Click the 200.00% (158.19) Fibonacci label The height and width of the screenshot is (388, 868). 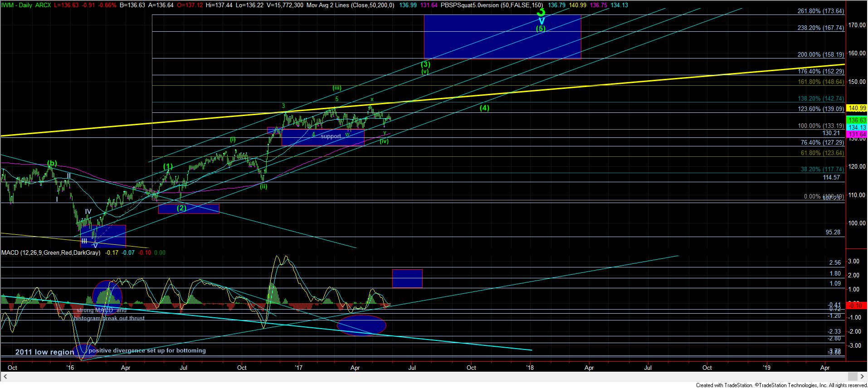click(821, 55)
